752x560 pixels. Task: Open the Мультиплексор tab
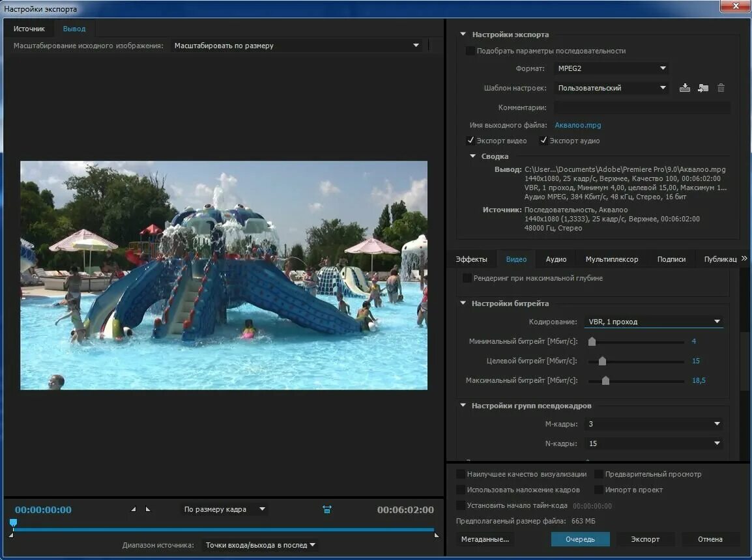tap(612, 259)
